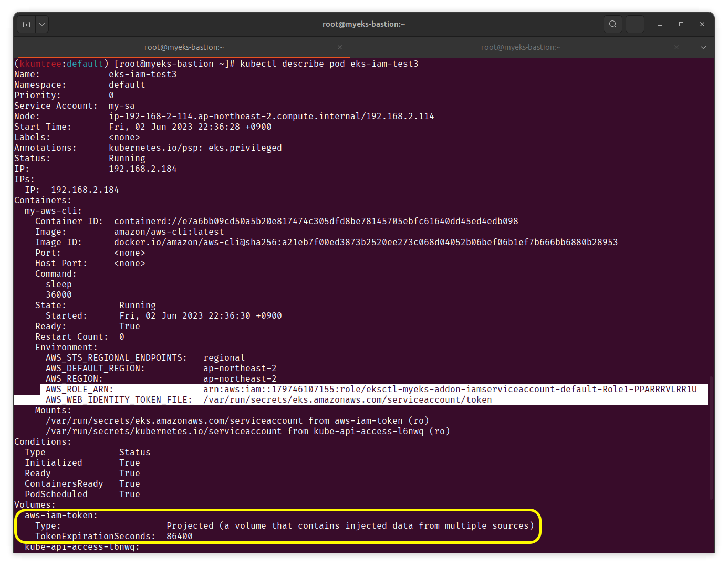Click the 'Restart Count:' line
Screen dimensions: 728x568
80,336
